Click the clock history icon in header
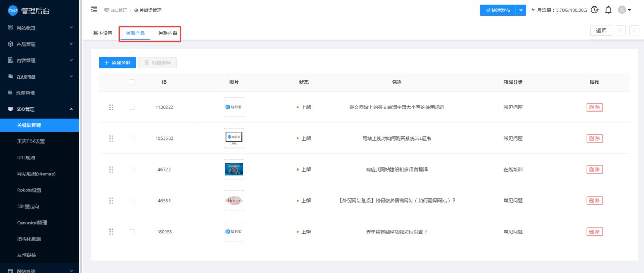The height and width of the screenshot is (273, 644). pyautogui.click(x=595, y=10)
